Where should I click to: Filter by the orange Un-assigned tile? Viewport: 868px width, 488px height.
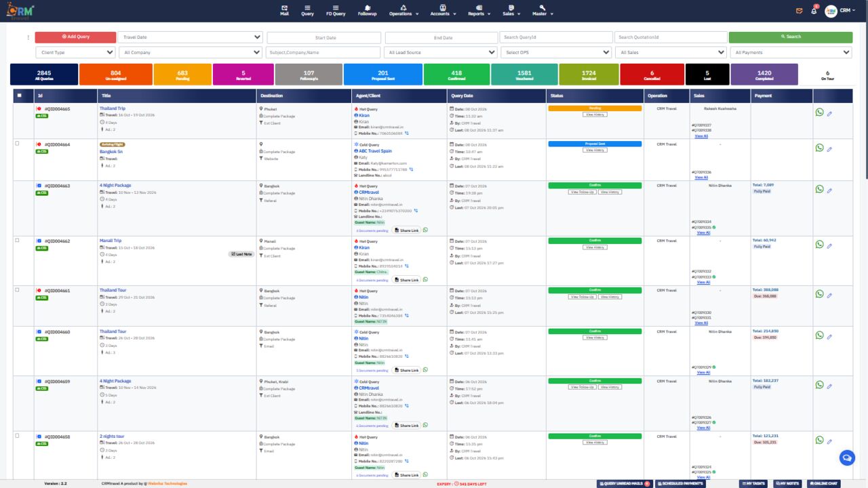point(116,75)
